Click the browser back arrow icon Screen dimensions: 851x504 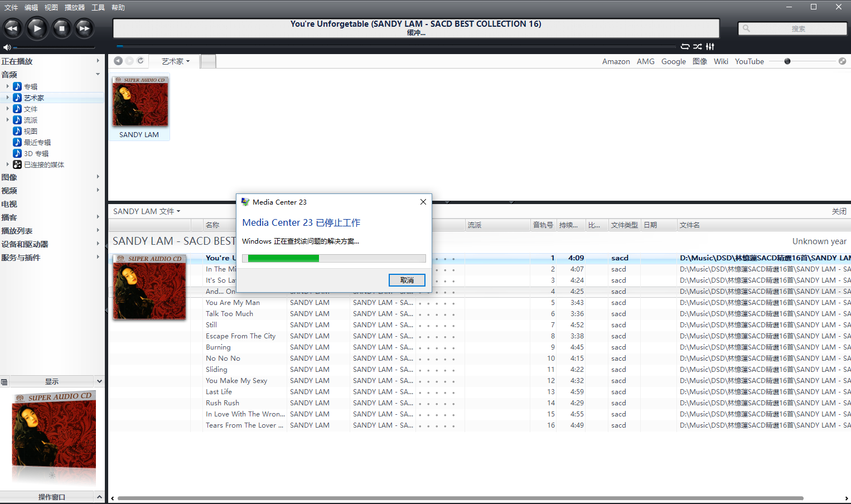(118, 61)
